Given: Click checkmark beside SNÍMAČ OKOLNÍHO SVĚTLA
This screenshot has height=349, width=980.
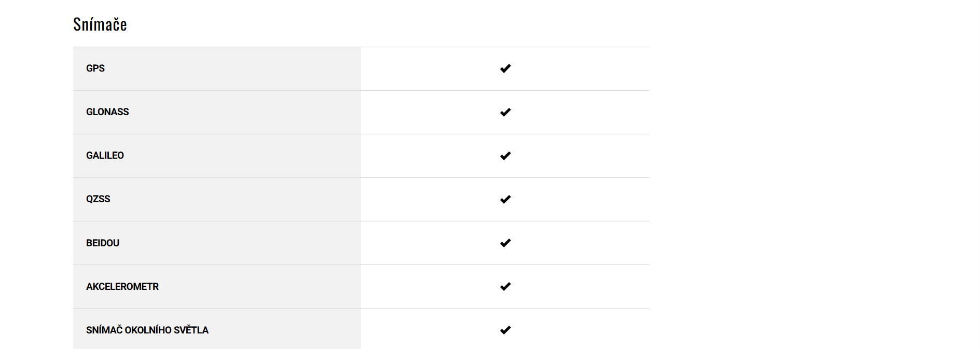Looking at the screenshot, I should (x=505, y=330).
